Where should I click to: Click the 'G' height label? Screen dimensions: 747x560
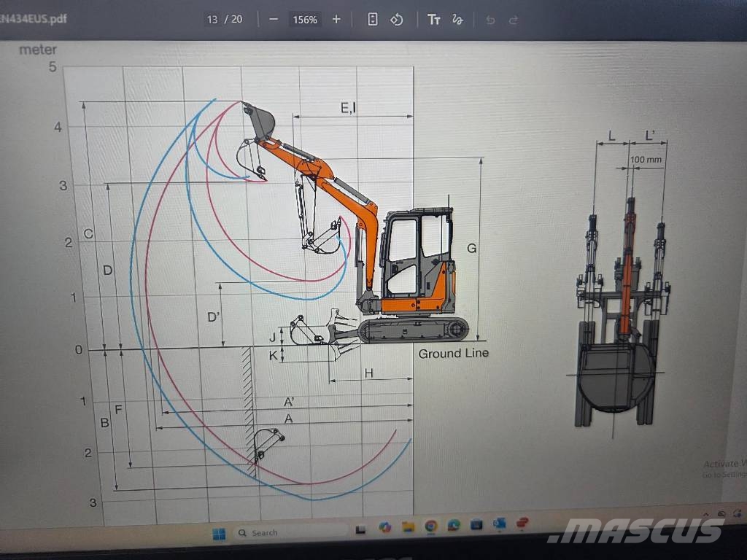471,248
